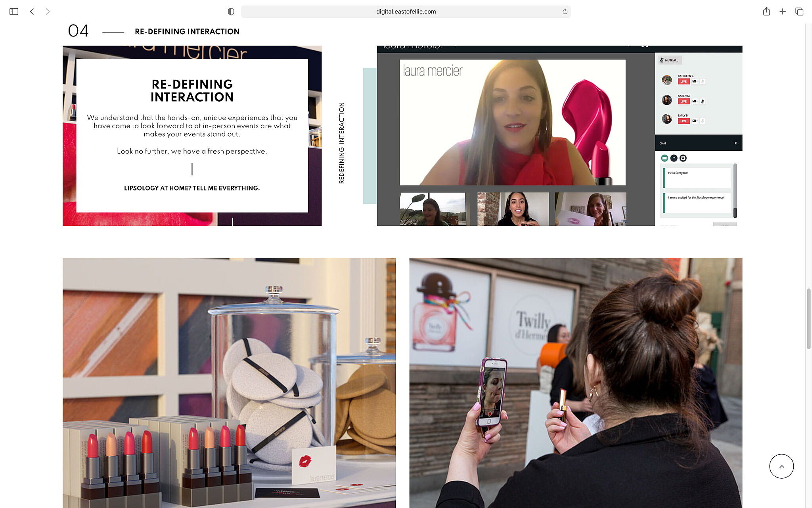Open the privacy report shield icon

point(231,12)
